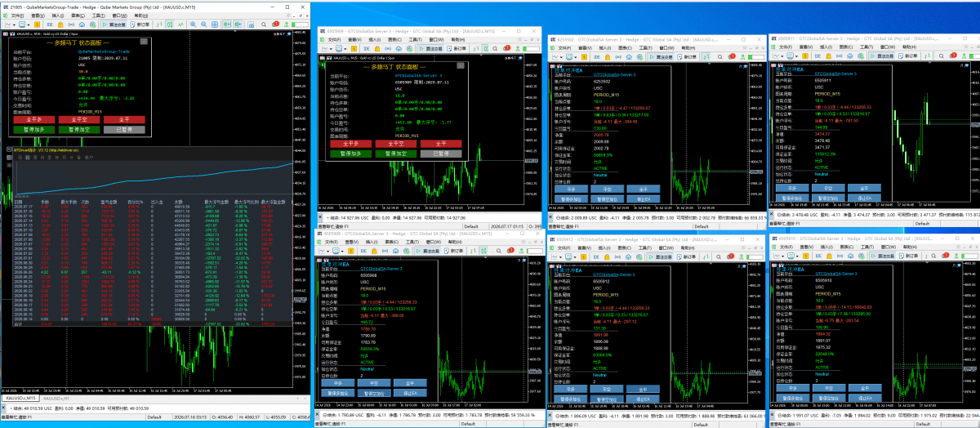Image resolution: width=980 pixels, height=428 pixels.
Task: Click green 暂停加空 button in 6505909 panel
Action: point(396,153)
